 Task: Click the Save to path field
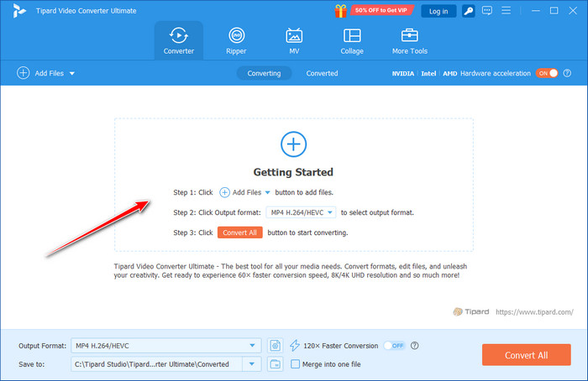coord(157,364)
